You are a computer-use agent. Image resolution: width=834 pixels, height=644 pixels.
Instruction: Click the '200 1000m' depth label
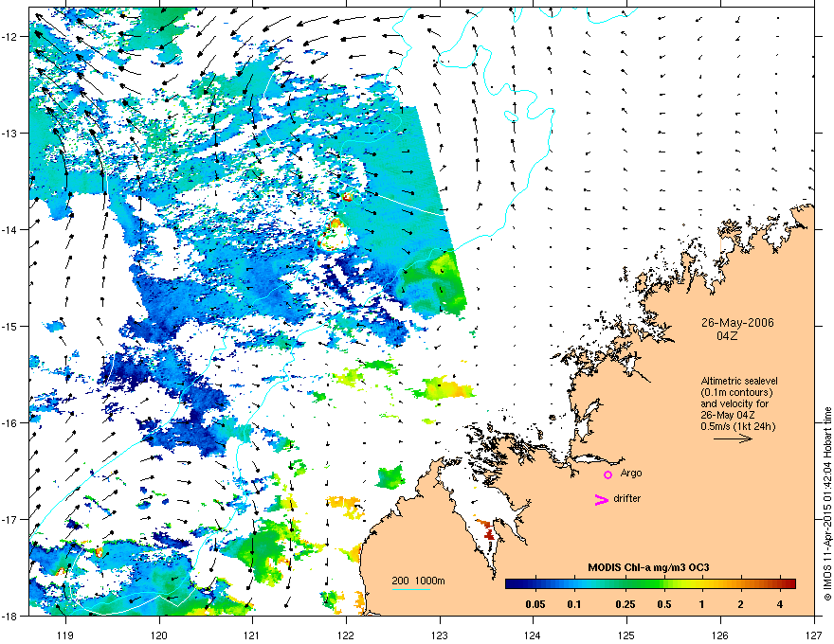[418, 581]
